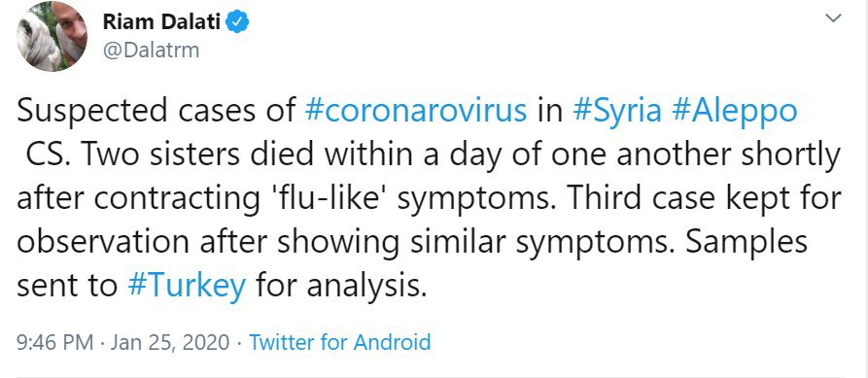The image size is (868, 378).
Task: Open the @Dalatrm handle link
Action: (x=151, y=51)
